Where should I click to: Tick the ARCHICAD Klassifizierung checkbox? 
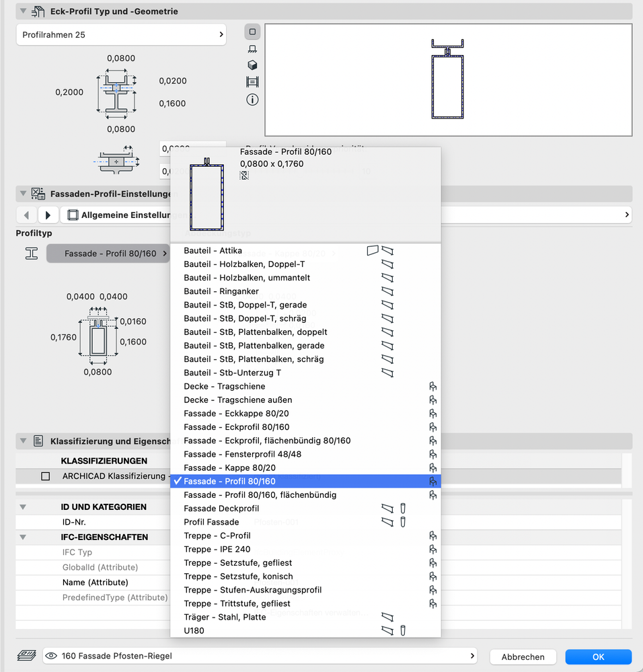point(46,476)
